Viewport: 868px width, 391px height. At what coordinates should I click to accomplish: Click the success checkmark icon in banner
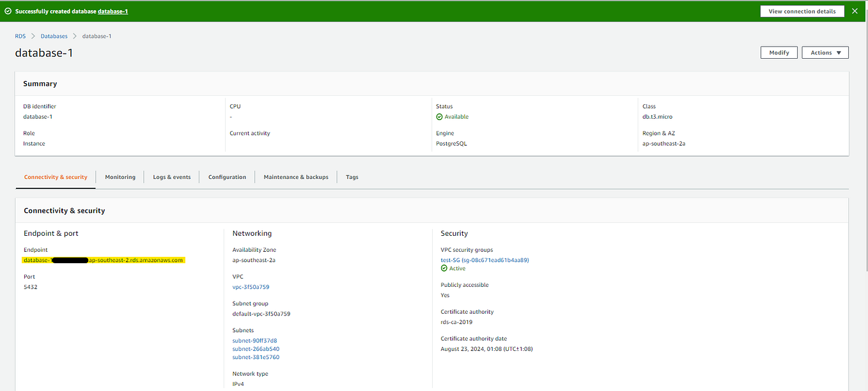pos(8,11)
